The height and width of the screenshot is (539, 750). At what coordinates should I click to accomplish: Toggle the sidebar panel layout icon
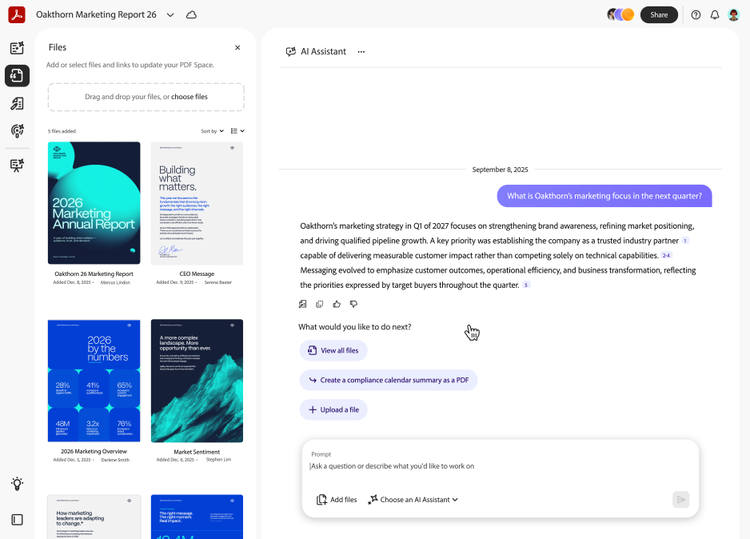click(17, 519)
